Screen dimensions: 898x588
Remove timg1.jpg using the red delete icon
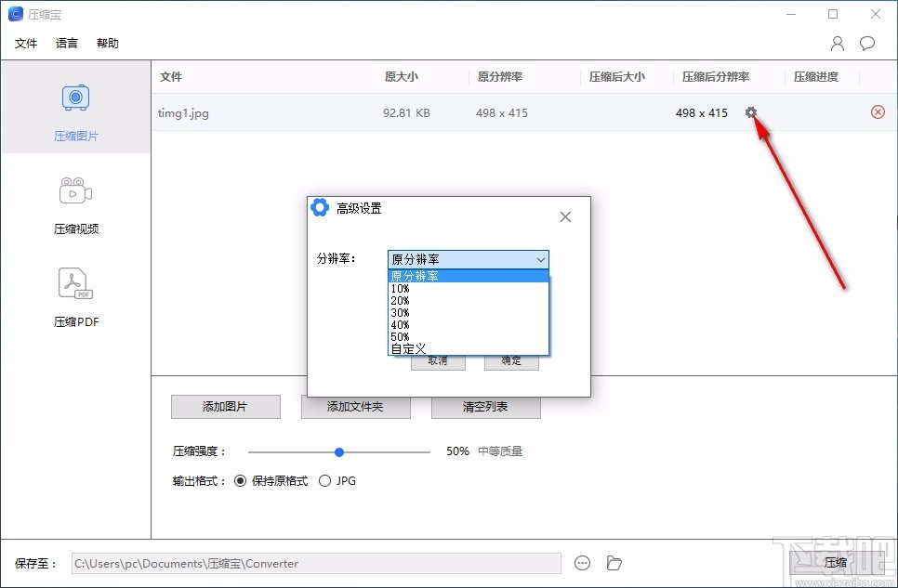coord(878,111)
